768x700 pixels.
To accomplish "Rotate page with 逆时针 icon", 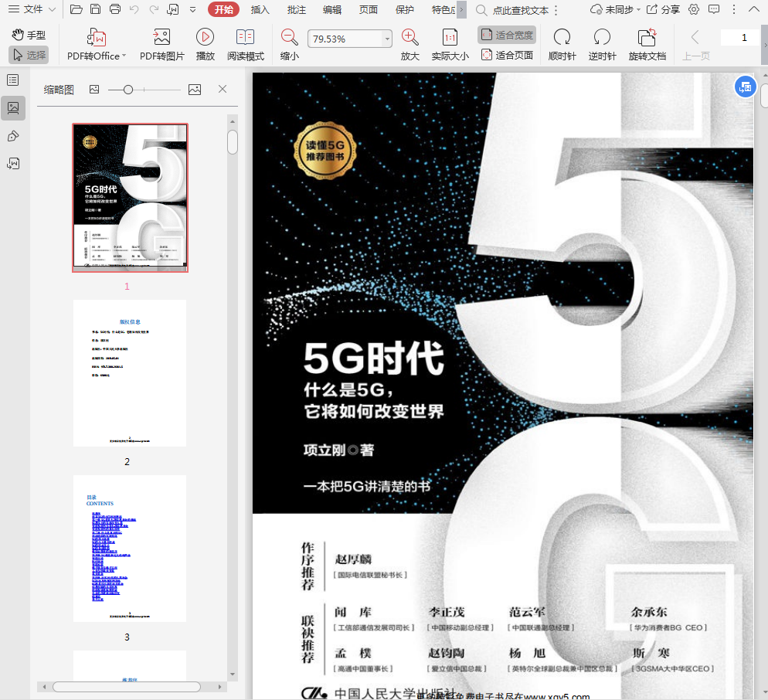I will (602, 37).
